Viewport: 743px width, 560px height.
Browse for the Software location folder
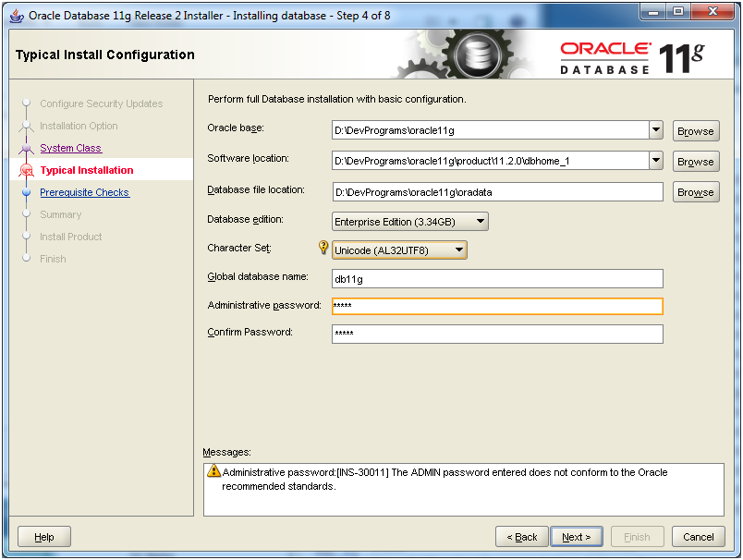696,162
